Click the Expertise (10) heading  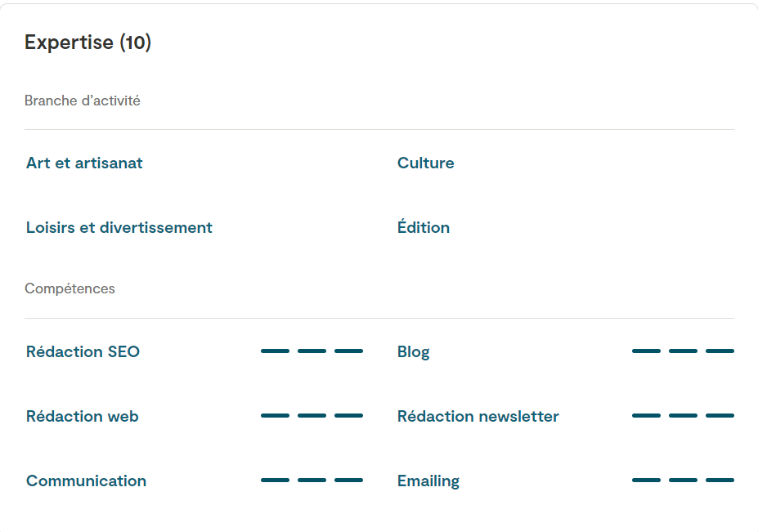[87, 42]
